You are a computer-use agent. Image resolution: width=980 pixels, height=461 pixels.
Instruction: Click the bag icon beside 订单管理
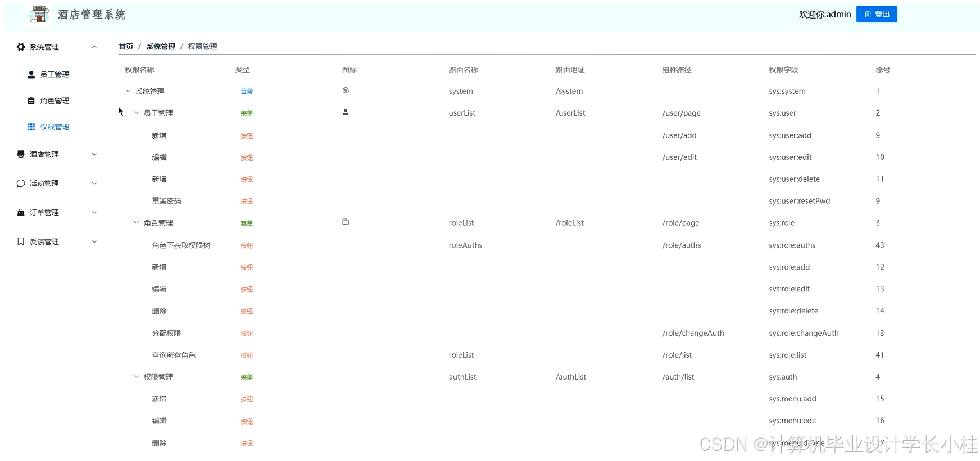pos(21,212)
